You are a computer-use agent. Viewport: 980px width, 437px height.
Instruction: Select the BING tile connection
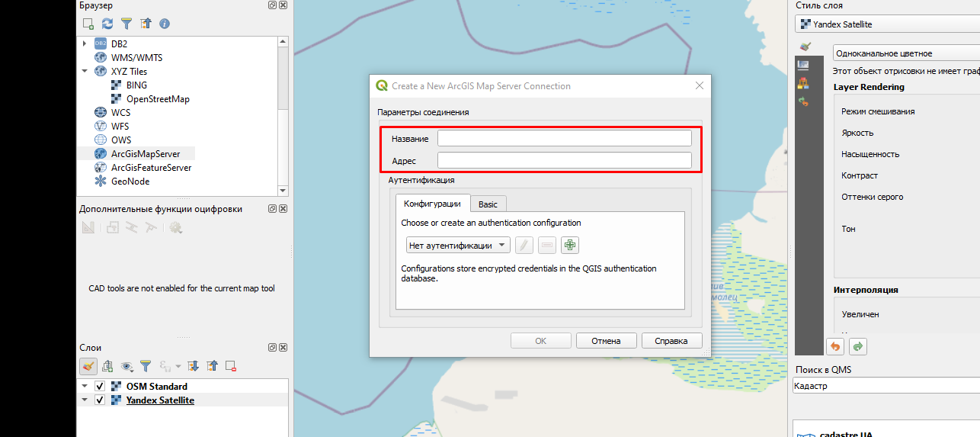click(137, 85)
